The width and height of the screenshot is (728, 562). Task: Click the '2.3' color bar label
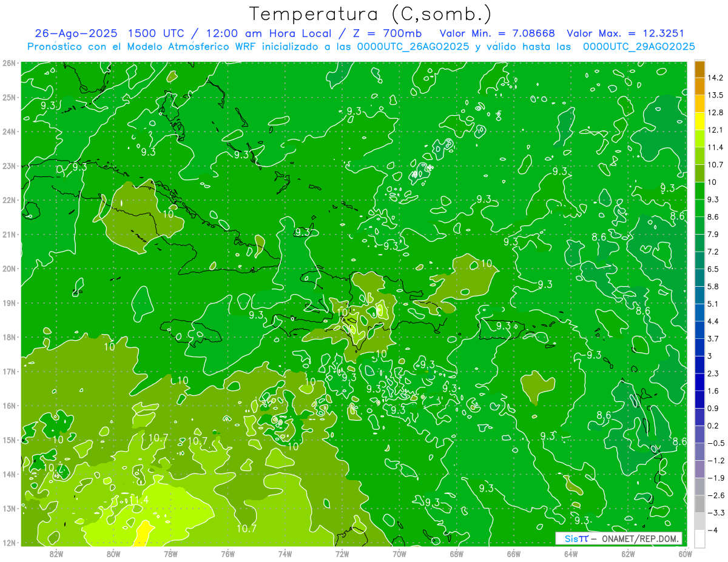(713, 373)
